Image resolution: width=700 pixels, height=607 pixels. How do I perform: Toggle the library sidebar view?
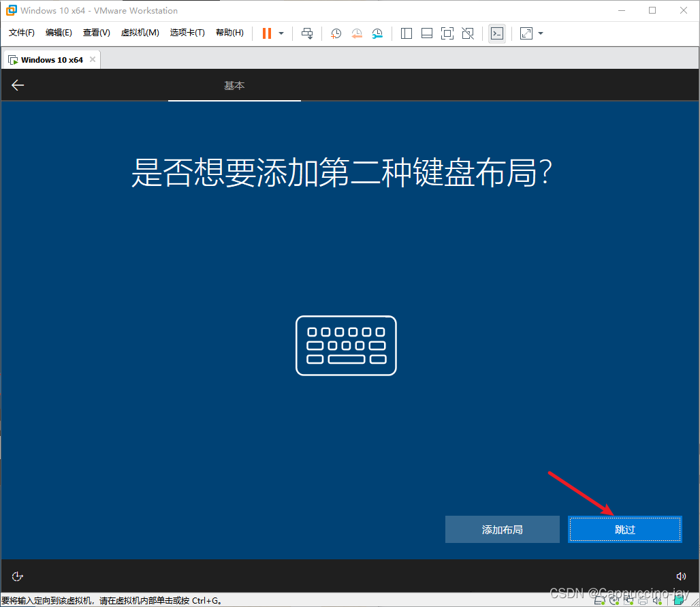(407, 33)
